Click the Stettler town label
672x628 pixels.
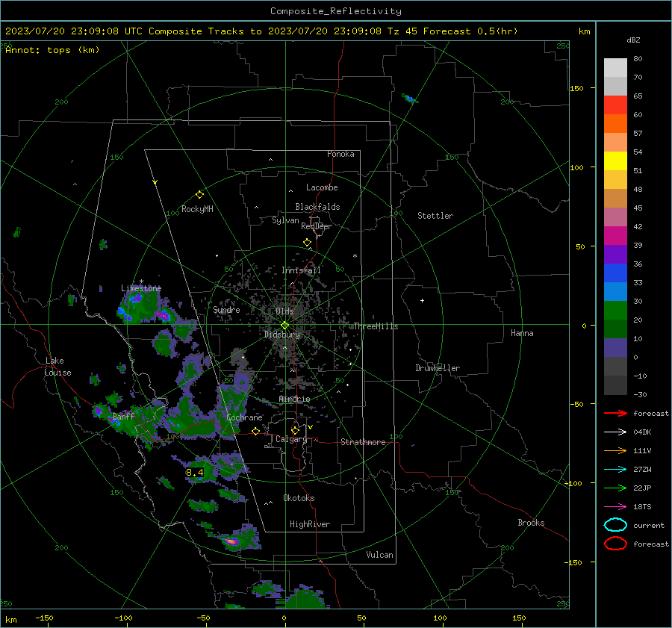tap(435, 216)
